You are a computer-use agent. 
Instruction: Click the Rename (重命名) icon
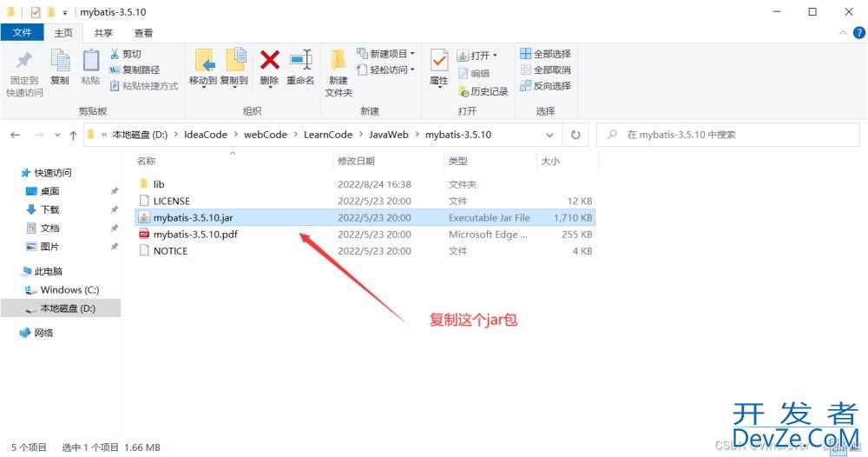pos(300,60)
